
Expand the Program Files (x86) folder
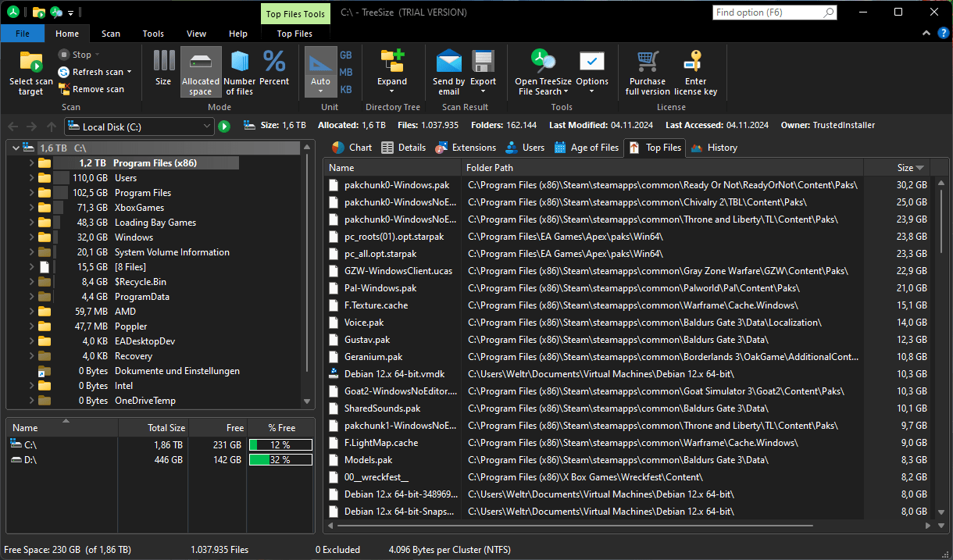(x=31, y=163)
